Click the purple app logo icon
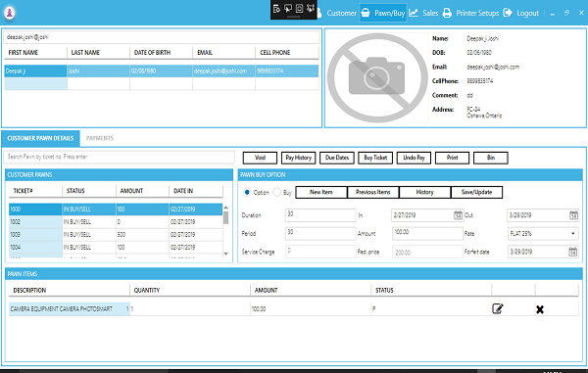 [10, 13]
